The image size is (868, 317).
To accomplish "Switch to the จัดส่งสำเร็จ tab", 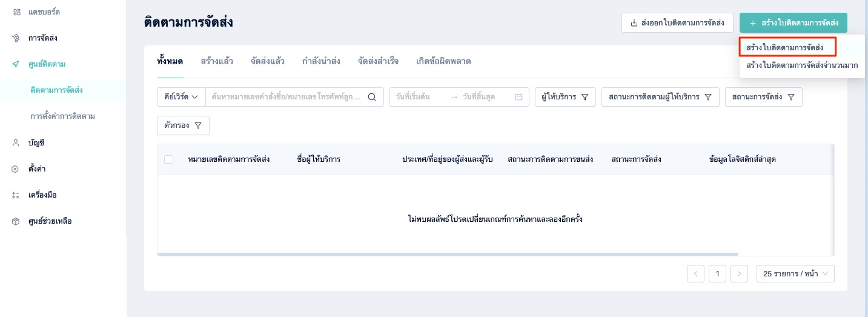I will click(378, 62).
